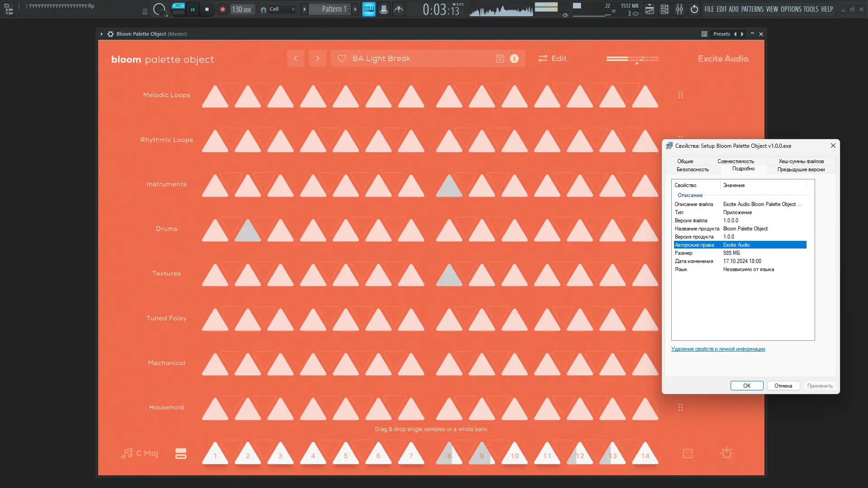Image resolution: width=868 pixels, height=488 pixels.
Task: Open the channel rack icon
Action: (665, 9)
